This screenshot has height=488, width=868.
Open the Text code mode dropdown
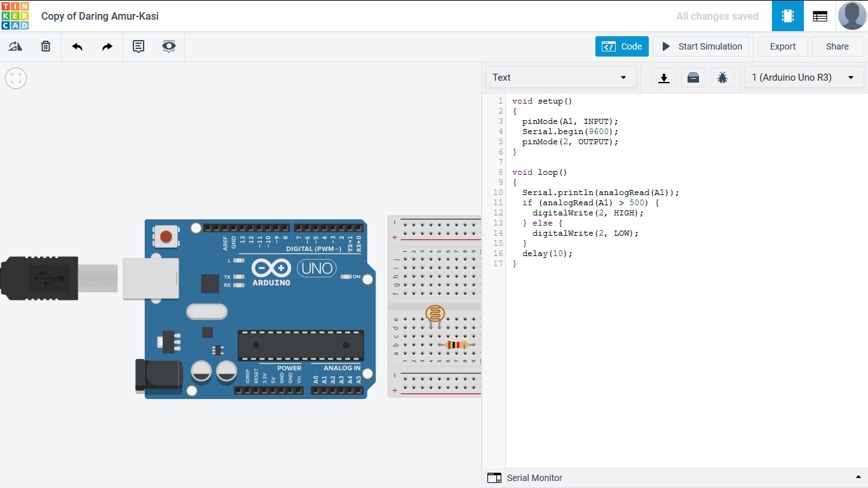pos(560,78)
